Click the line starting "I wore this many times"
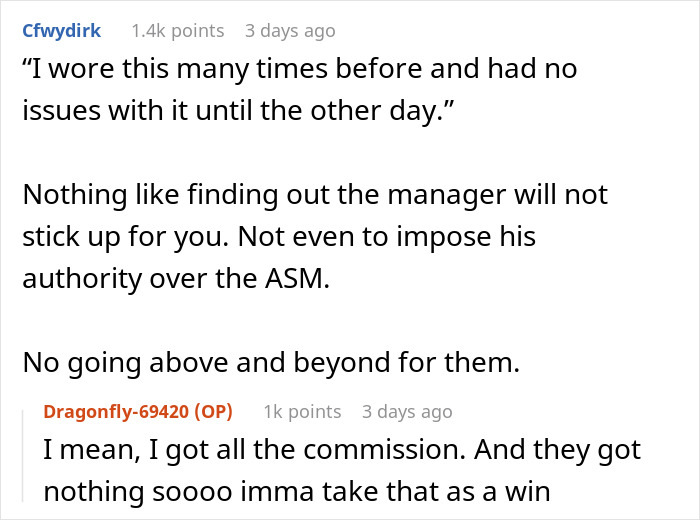This screenshot has width=700, height=520. click(x=300, y=69)
